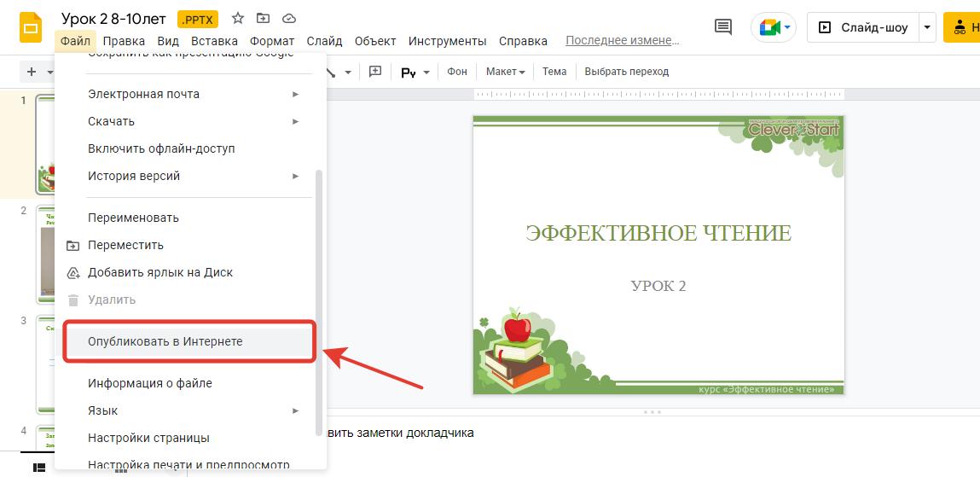Click the yellow share button at top right
Screen dimensions: 980x477
962,27
